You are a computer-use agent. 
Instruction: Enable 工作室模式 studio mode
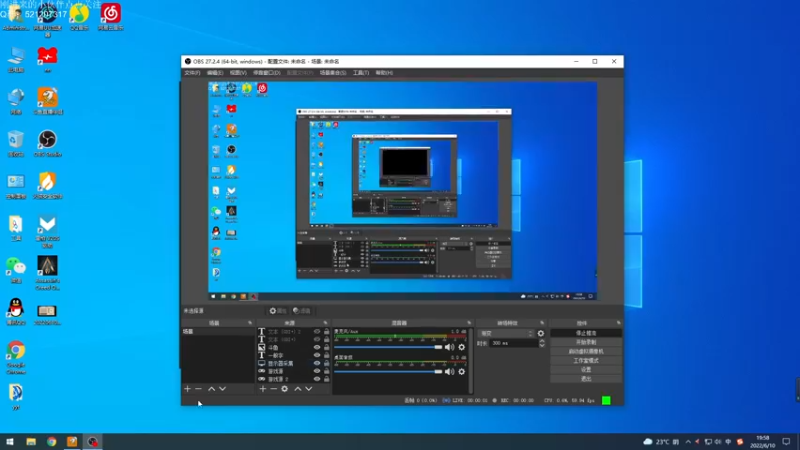pyautogui.click(x=586, y=361)
